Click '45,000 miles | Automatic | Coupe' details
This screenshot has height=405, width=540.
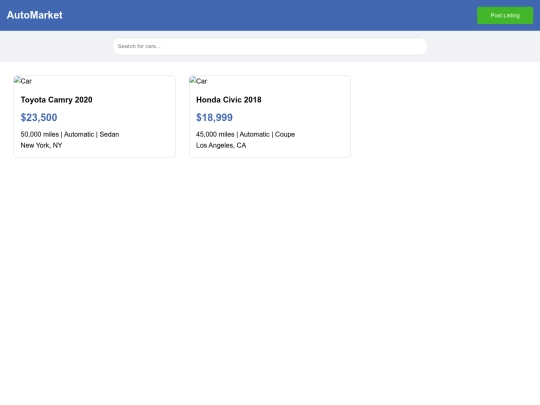point(246,134)
